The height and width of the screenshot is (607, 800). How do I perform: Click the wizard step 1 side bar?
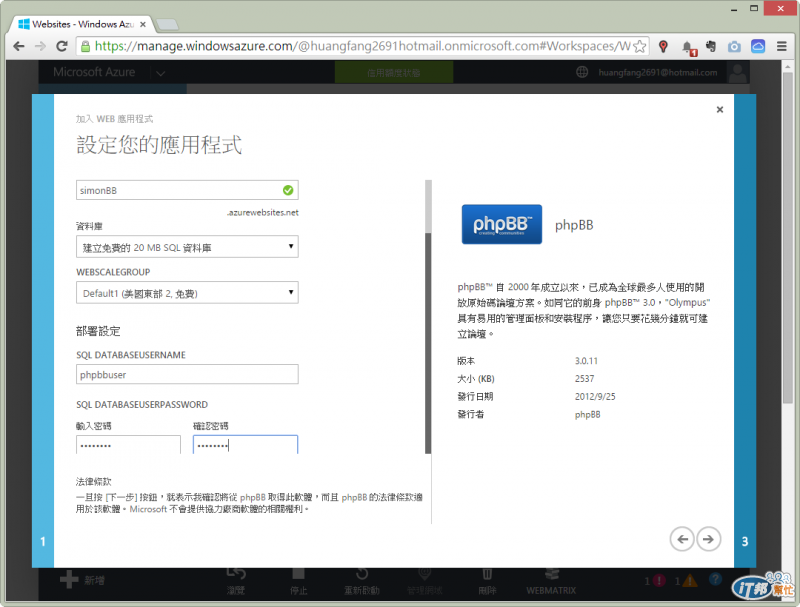tap(43, 331)
